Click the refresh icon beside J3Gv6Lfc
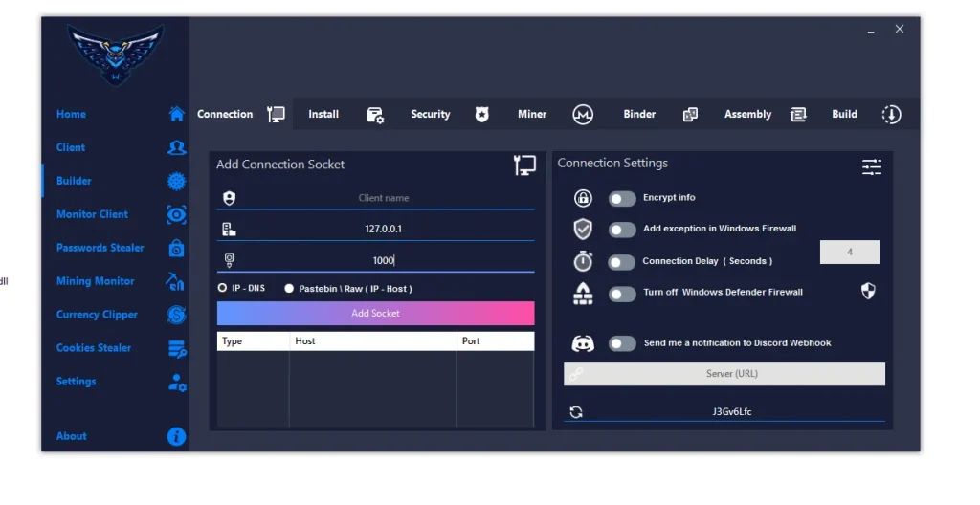This screenshot has height=505, width=980. click(x=576, y=412)
